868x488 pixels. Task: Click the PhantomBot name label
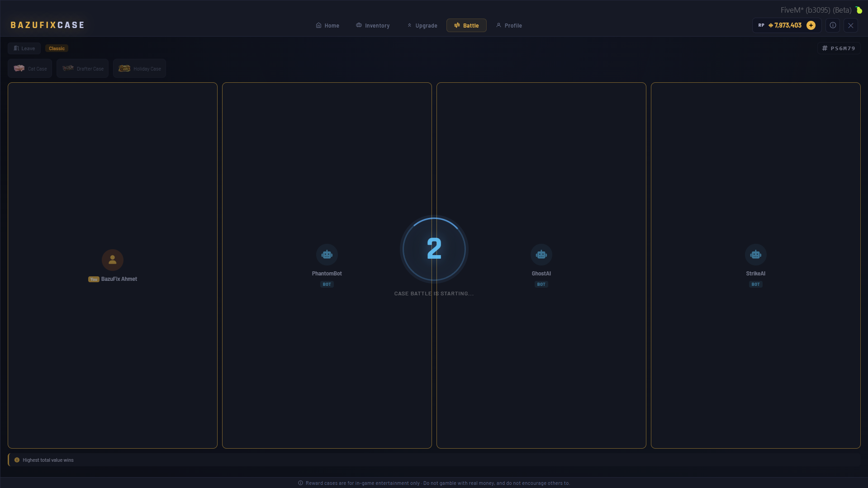[327, 274]
